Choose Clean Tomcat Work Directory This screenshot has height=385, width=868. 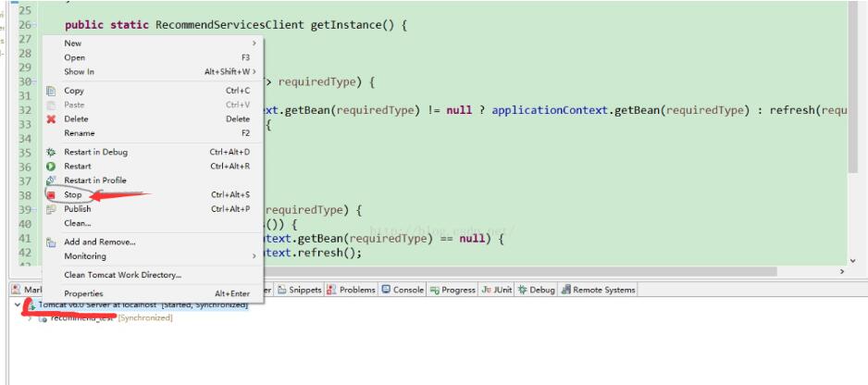click(122, 275)
